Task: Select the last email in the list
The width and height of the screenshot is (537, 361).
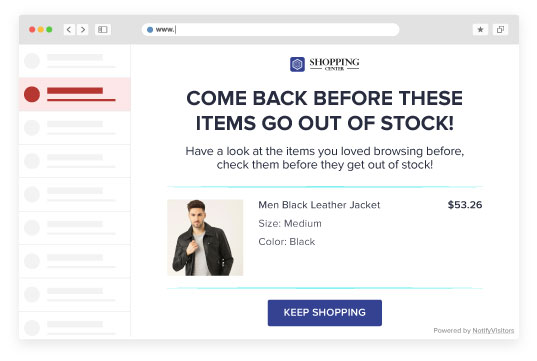Action: pyautogui.click(x=75, y=325)
